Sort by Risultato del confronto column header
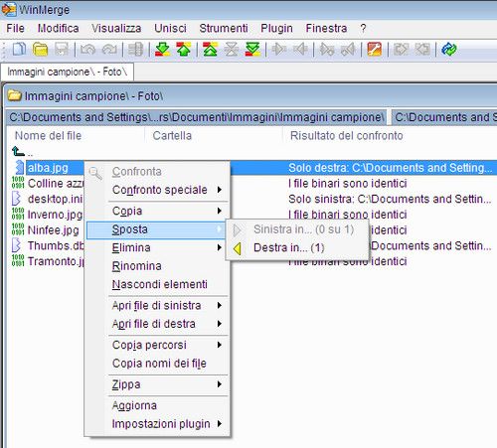The width and height of the screenshot is (497, 448). (x=346, y=136)
